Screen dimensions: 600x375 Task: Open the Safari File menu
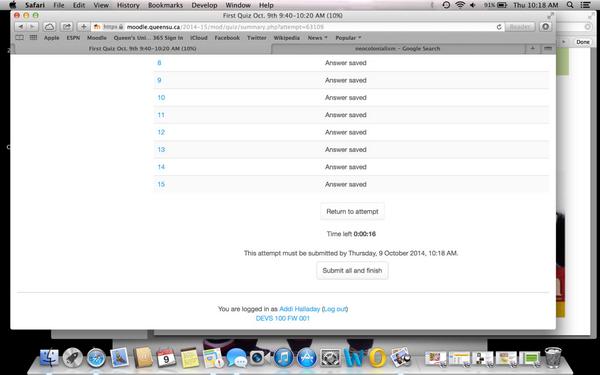59,5
